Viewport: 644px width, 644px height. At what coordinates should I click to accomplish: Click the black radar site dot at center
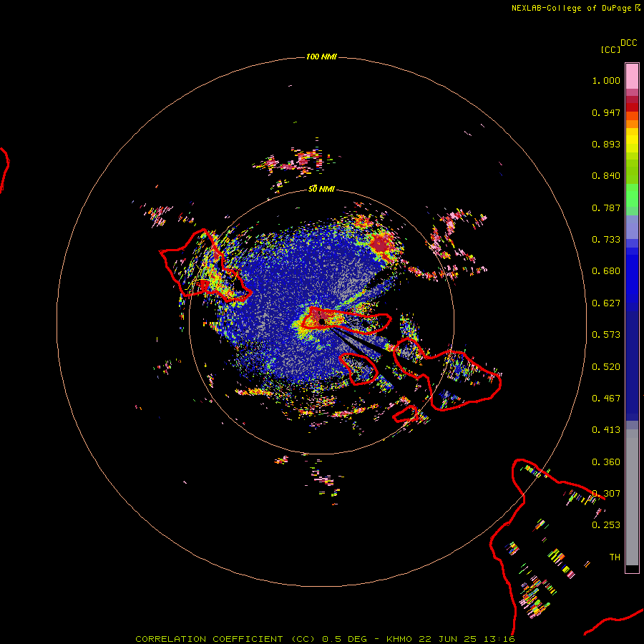(322, 321)
